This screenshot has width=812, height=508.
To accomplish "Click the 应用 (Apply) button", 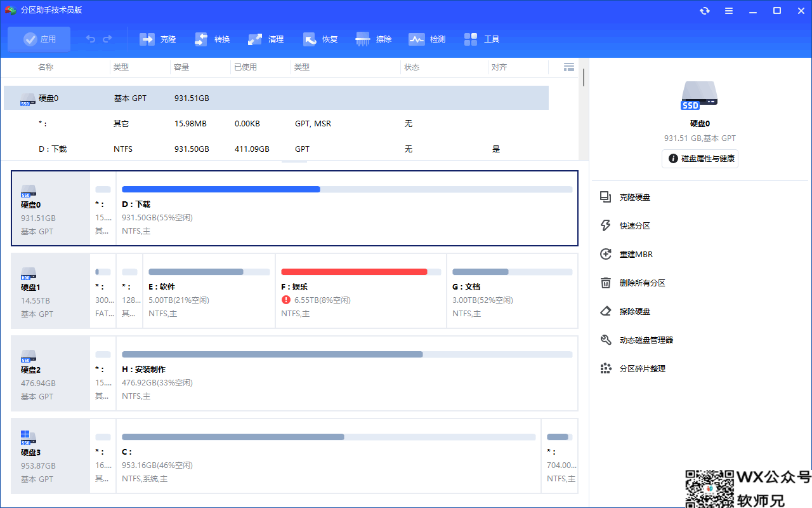I will 39,39.
